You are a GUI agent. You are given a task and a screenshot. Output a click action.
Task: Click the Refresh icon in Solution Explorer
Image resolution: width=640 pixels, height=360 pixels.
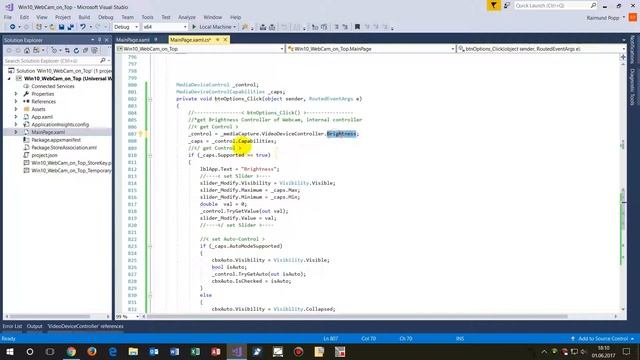tap(76, 51)
